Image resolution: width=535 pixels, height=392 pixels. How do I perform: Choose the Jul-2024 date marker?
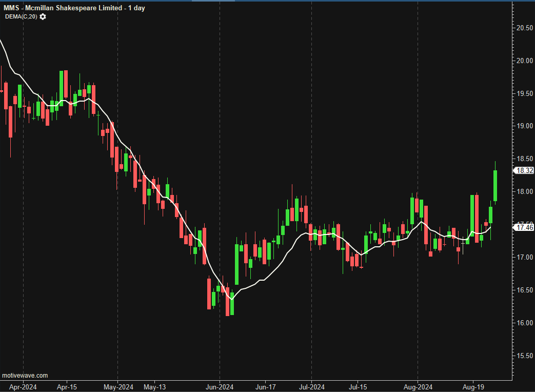tap(311, 386)
